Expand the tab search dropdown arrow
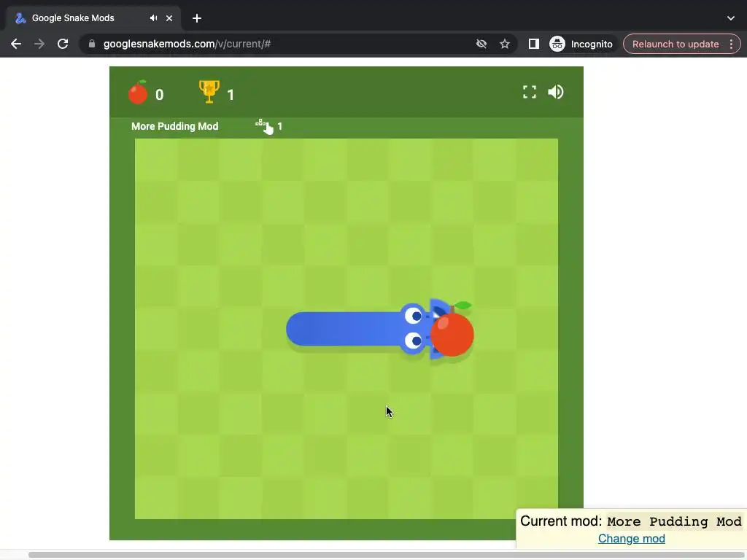 coord(731,18)
